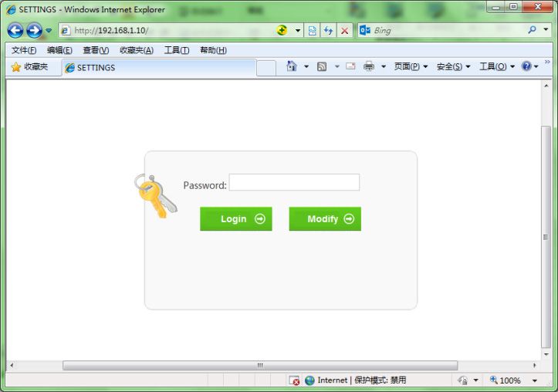This screenshot has width=558, height=392.
Task: Click the 保护模式: 禁用 status text
Action: [380, 380]
